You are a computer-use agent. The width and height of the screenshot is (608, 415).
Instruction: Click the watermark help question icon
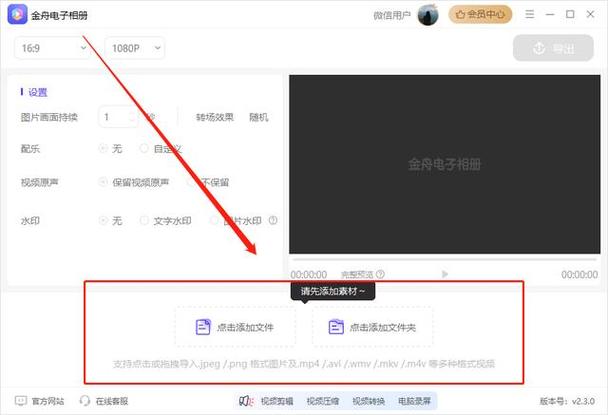273,220
